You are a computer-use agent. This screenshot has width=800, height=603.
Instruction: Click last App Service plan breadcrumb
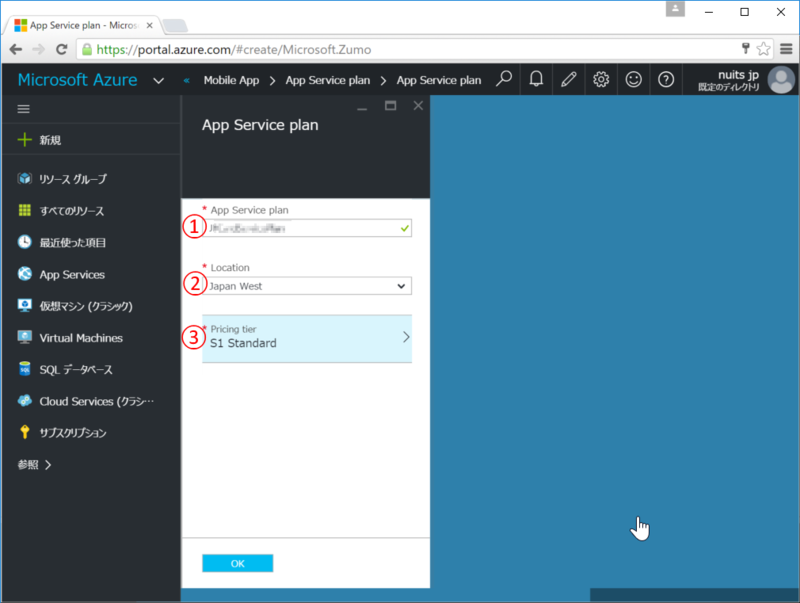(439, 80)
